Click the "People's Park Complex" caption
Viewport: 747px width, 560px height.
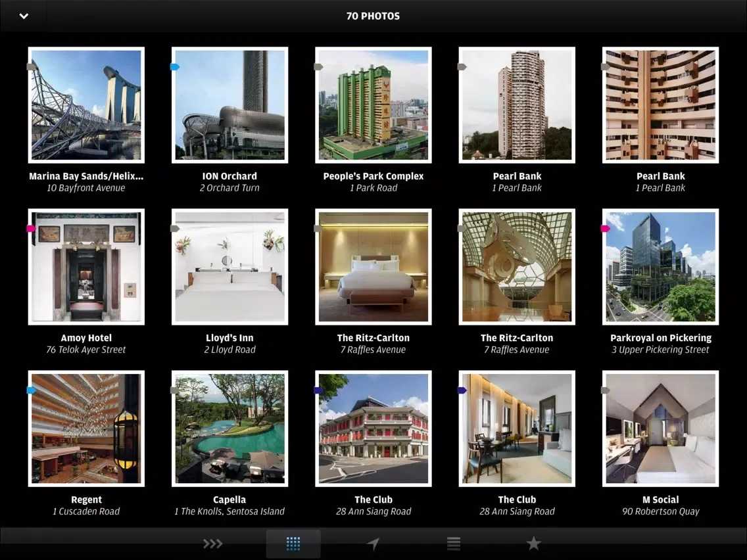pos(373,176)
